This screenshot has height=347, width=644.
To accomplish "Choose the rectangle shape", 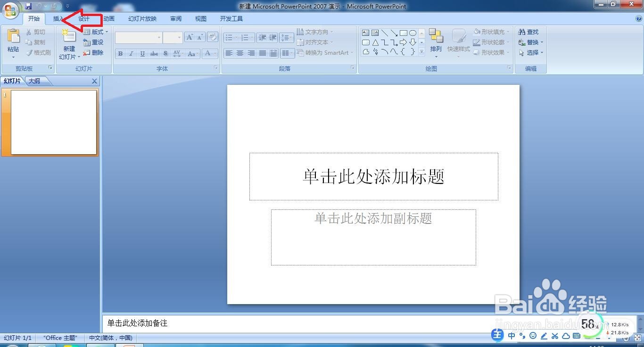I will 404,33.
